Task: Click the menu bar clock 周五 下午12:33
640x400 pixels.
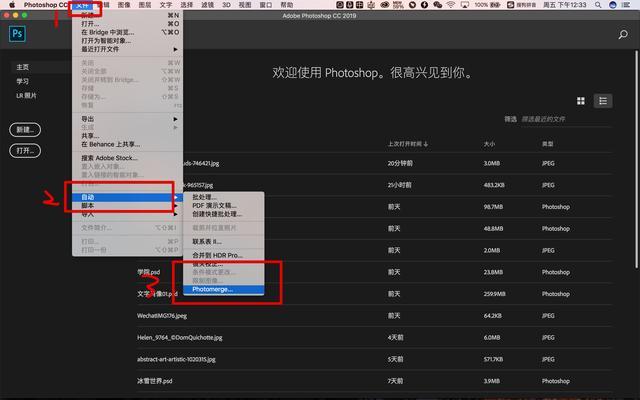Action: tap(564, 5)
